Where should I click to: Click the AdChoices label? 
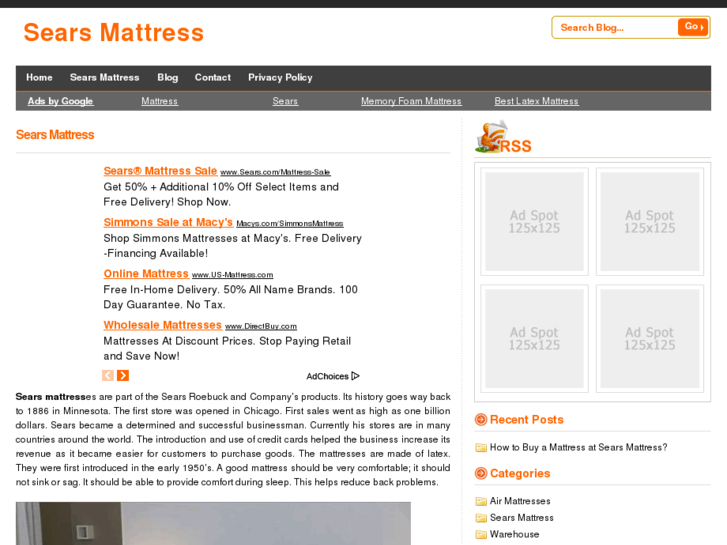[327, 376]
